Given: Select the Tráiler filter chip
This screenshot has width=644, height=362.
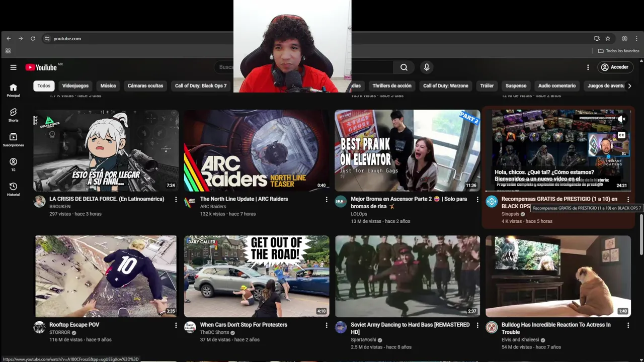Looking at the screenshot, I should click(x=487, y=86).
